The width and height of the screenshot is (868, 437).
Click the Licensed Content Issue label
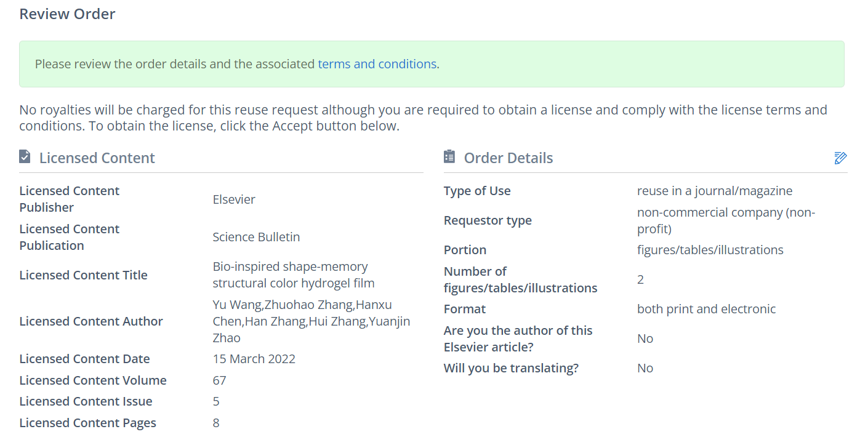pos(86,401)
